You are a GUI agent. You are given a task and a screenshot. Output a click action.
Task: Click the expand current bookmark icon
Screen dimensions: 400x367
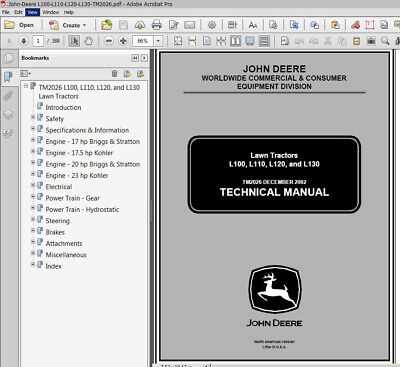(x=140, y=74)
